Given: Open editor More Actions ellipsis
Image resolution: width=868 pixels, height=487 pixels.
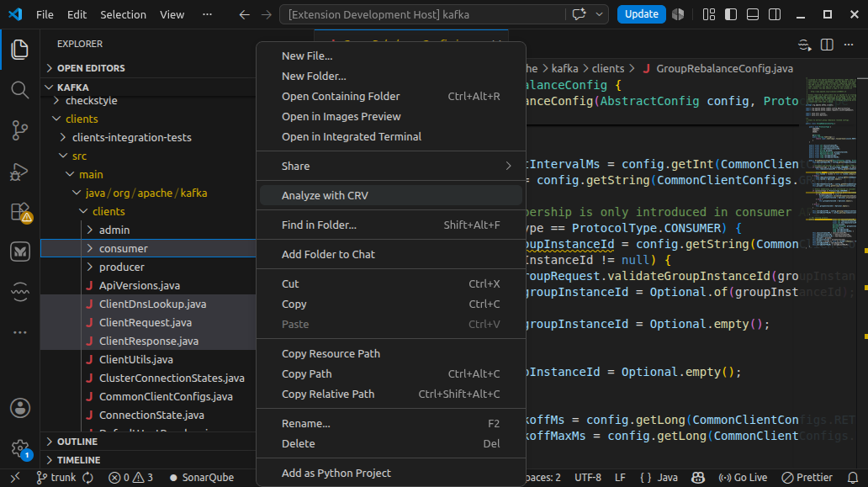Looking at the screenshot, I should tap(849, 45).
